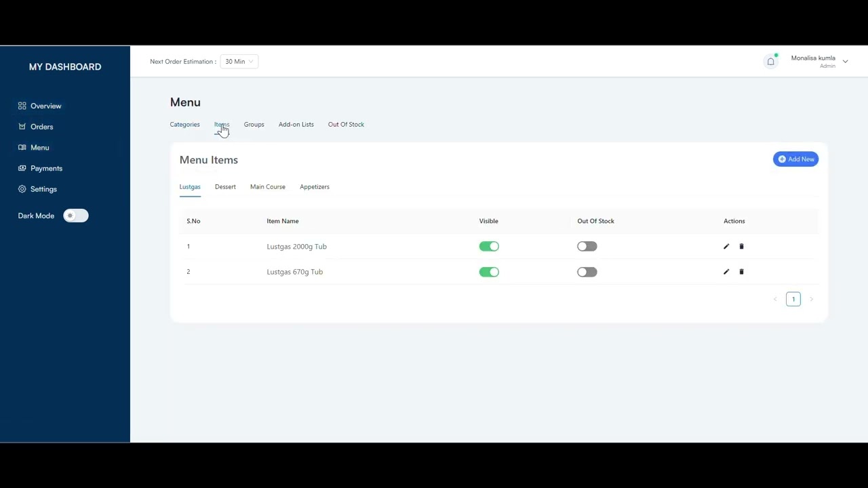Expand Monalisa kumla account menu chevron

845,62
